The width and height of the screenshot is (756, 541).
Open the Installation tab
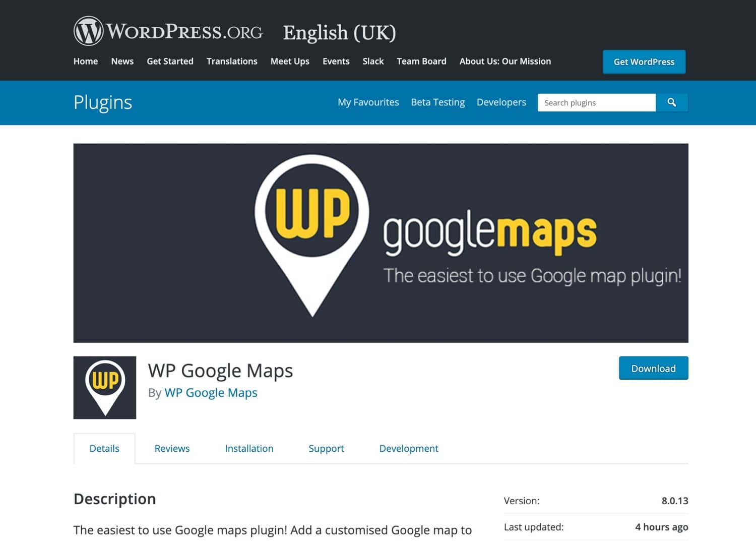click(249, 448)
